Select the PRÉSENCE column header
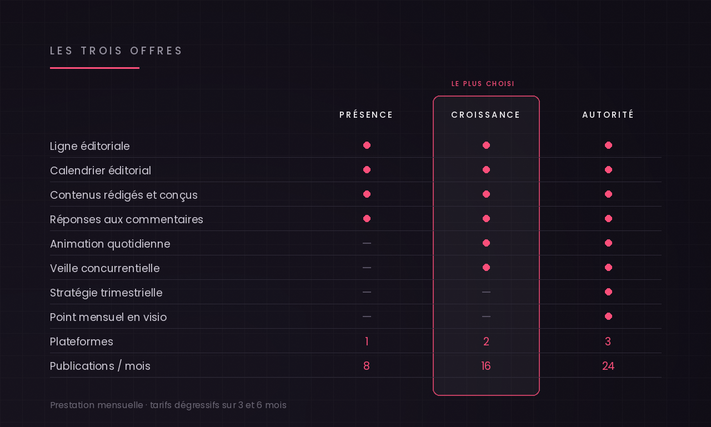The image size is (711, 427). [366, 115]
